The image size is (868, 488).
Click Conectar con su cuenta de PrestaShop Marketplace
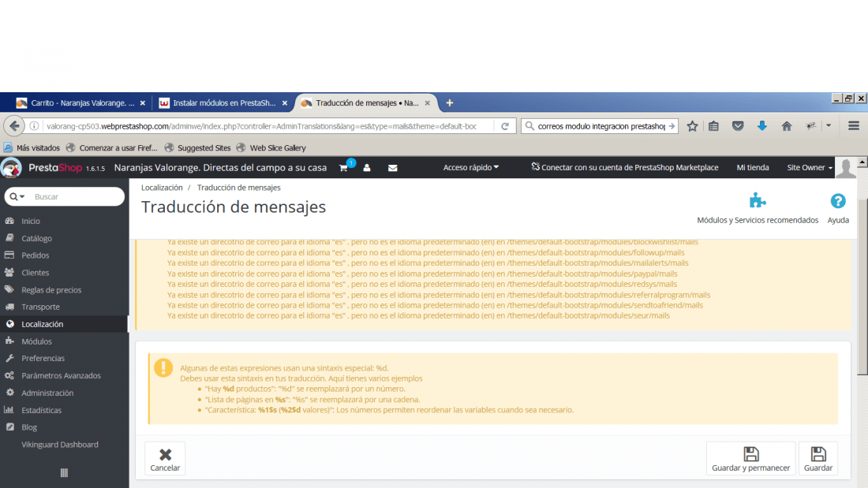624,167
